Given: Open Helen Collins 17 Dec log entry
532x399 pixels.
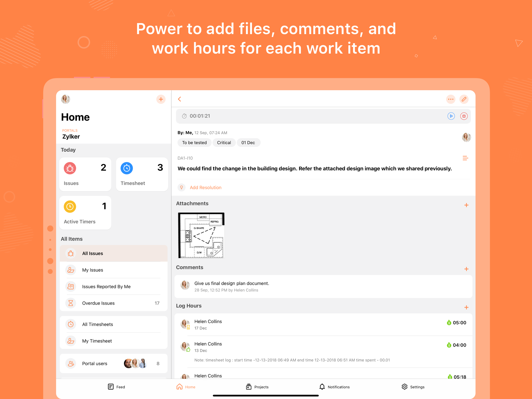Looking at the screenshot, I should click(x=323, y=324).
